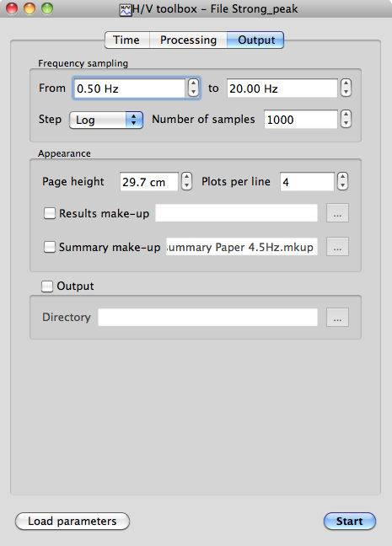This screenshot has width=392, height=546.
Task: Increase Plots per line with stepper
Action: pyautogui.click(x=342, y=177)
